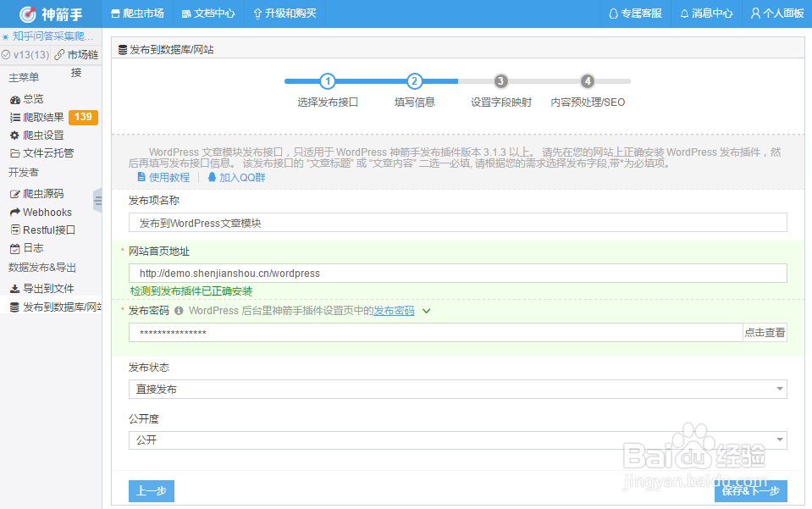The width and height of the screenshot is (812, 509).
Task: Click the 加入QQ群 link
Action: tap(237, 178)
